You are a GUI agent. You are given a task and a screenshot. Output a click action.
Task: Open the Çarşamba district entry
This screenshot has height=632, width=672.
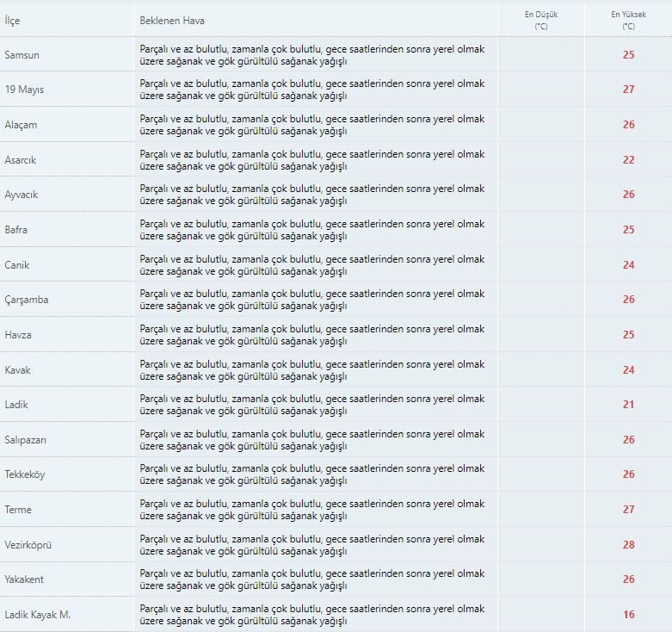[27, 300]
